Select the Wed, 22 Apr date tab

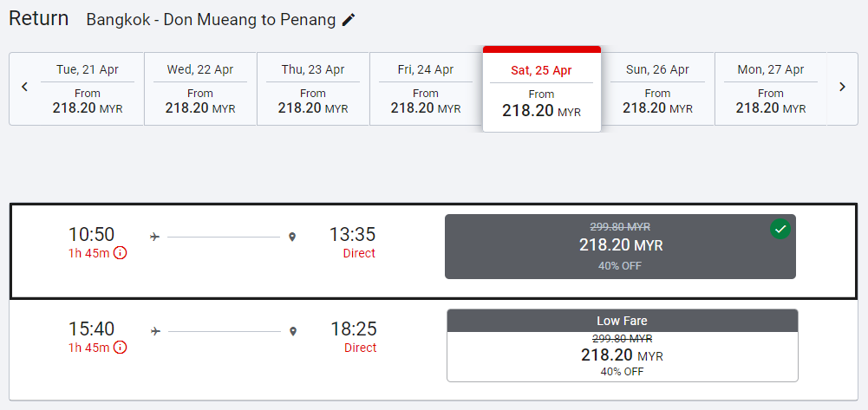[x=200, y=89]
